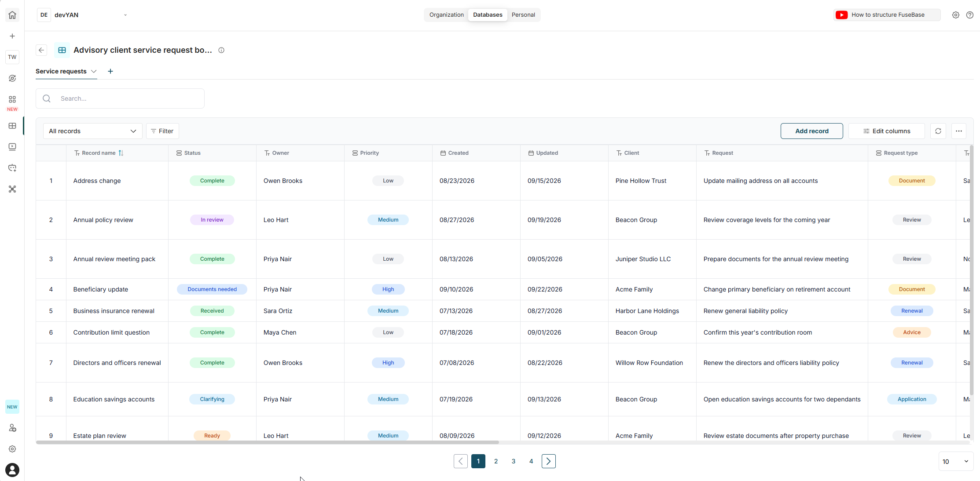
Task: Click the next page arrow
Action: coord(549,461)
